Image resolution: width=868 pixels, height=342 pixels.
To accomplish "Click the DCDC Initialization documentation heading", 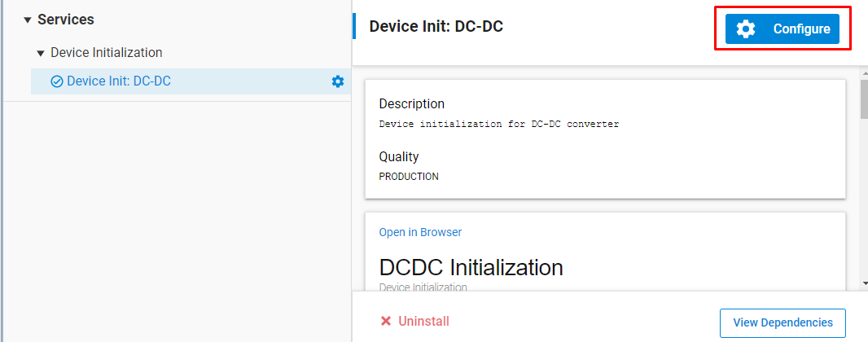I will pyautogui.click(x=471, y=267).
